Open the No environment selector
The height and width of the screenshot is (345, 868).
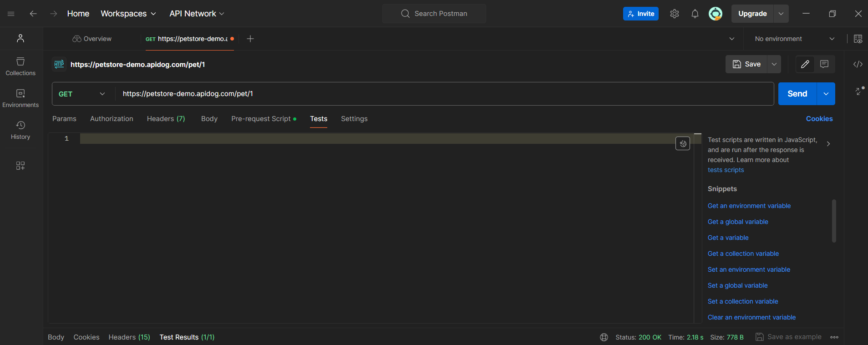[794, 39]
